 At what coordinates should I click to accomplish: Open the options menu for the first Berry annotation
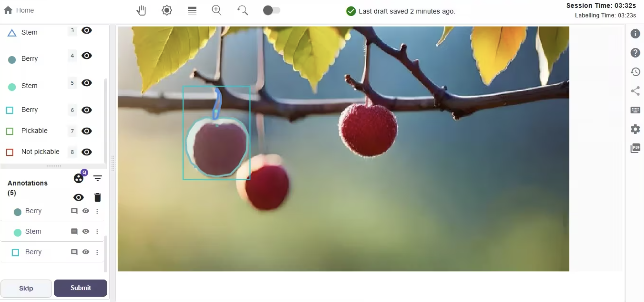click(97, 211)
